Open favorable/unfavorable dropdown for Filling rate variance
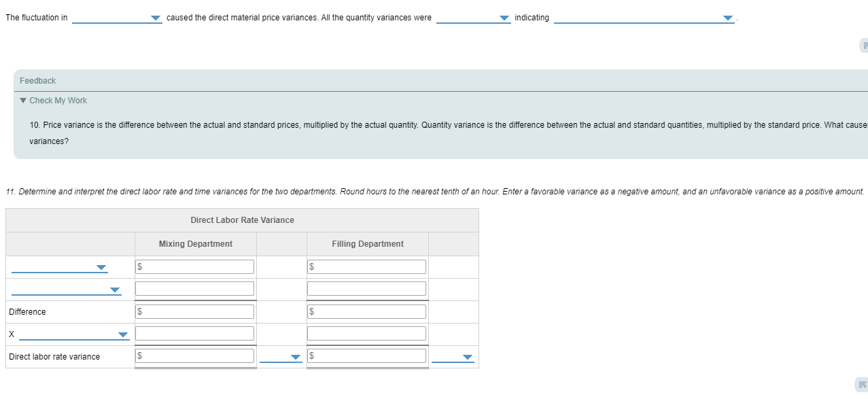This screenshot has width=868, height=399. point(466,355)
